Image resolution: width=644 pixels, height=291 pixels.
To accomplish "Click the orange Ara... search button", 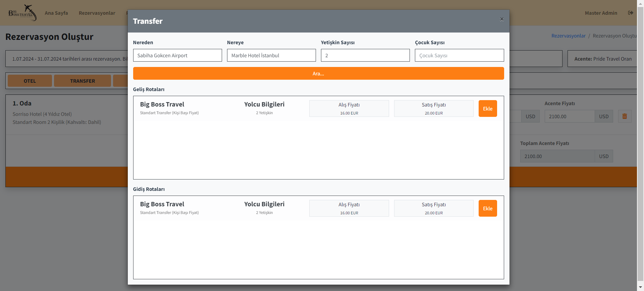I will click(318, 73).
